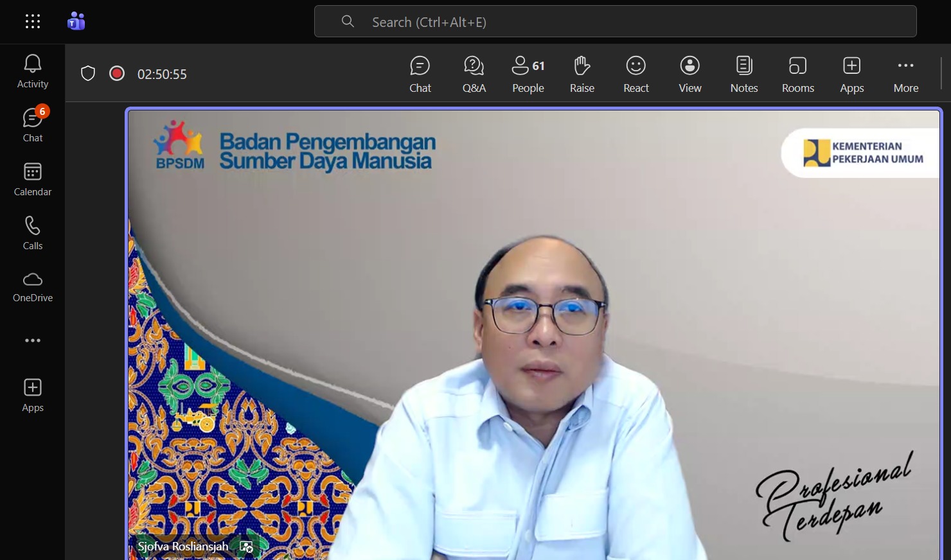
Task: Open the Q&A panel
Action: tap(474, 74)
